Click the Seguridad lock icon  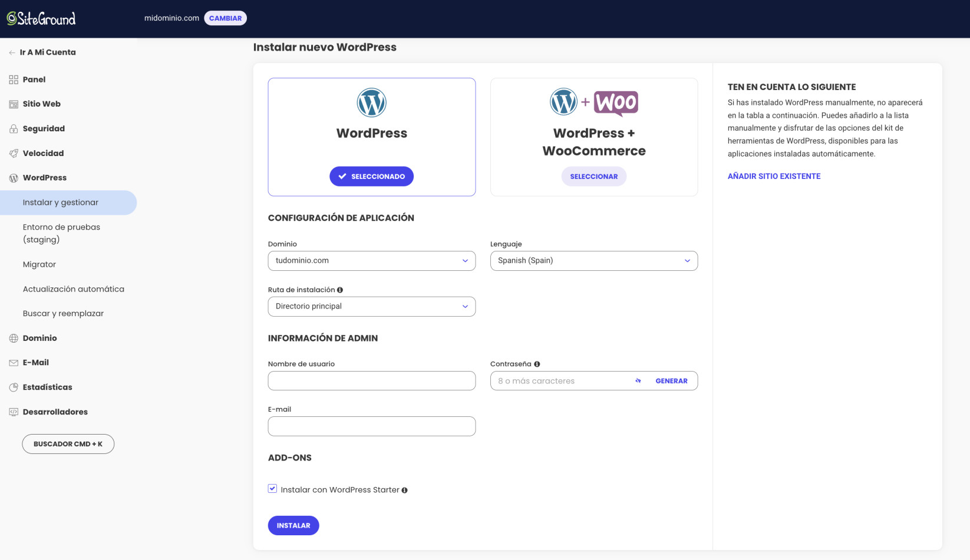14,129
